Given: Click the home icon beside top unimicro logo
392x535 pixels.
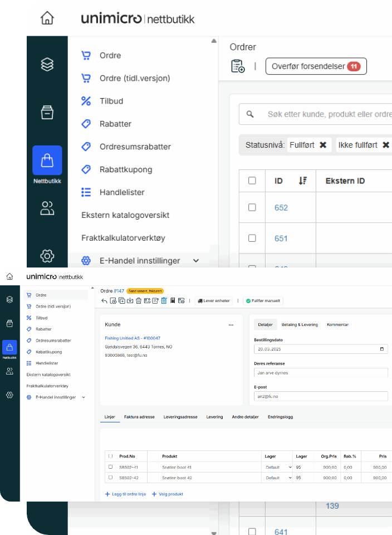Looking at the screenshot, I should point(47,18).
